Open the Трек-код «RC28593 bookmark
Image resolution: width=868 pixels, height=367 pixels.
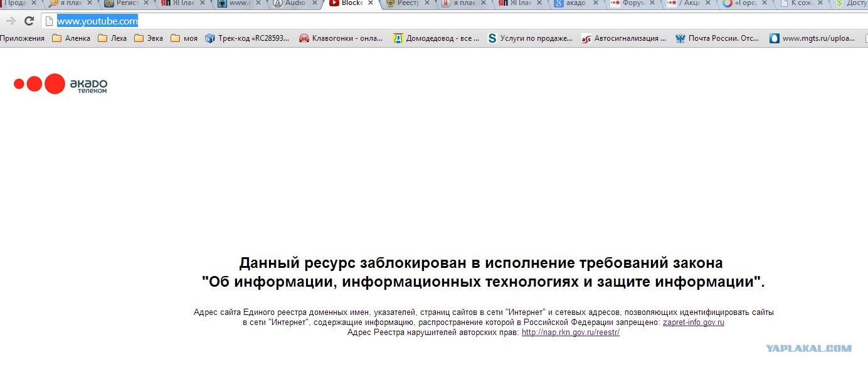(248, 38)
